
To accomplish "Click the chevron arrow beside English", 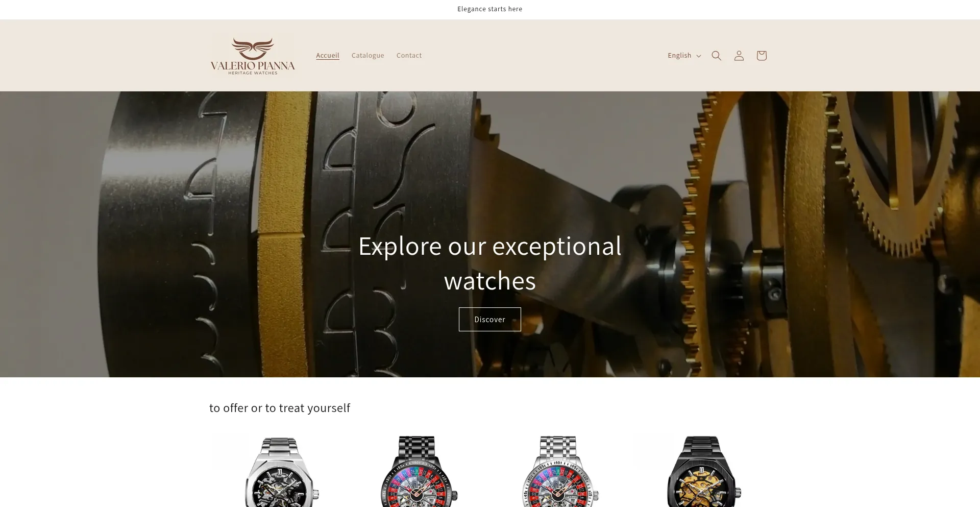I will point(699,56).
